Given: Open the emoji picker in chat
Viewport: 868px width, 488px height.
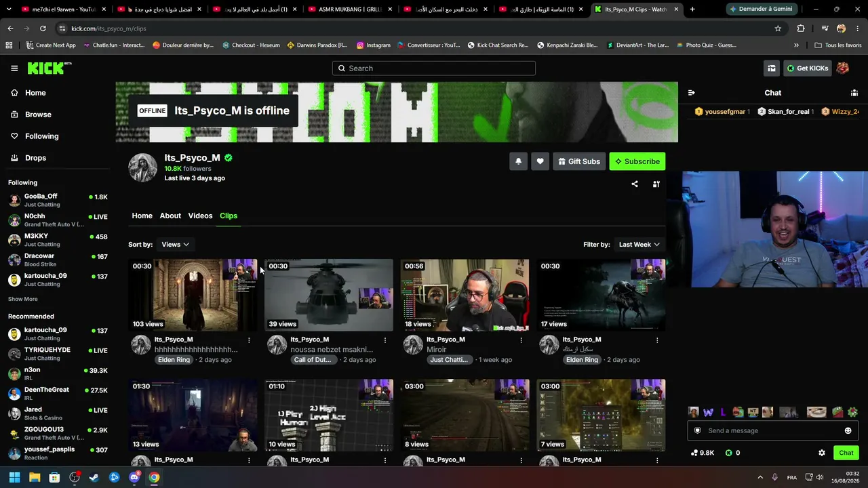Looking at the screenshot, I should [848, 430].
